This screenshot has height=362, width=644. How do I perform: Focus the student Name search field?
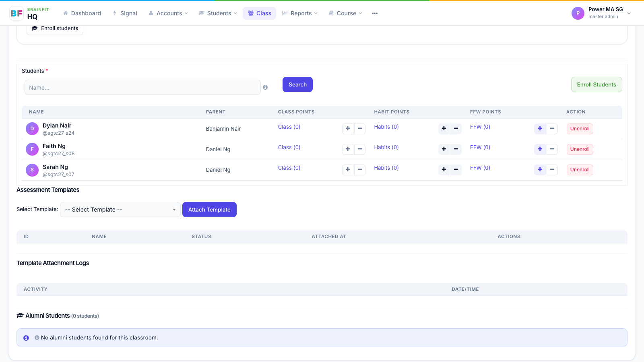click(x=142, y=87)
